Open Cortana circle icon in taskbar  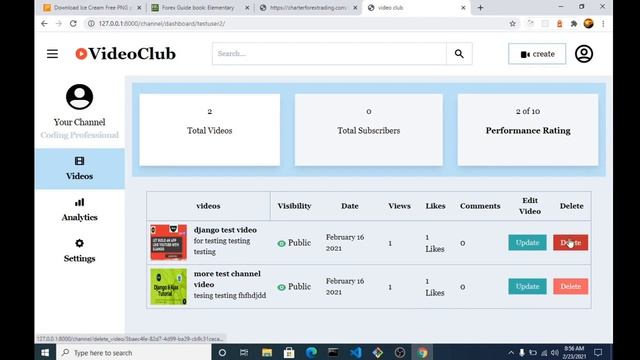tap(222, 352)
